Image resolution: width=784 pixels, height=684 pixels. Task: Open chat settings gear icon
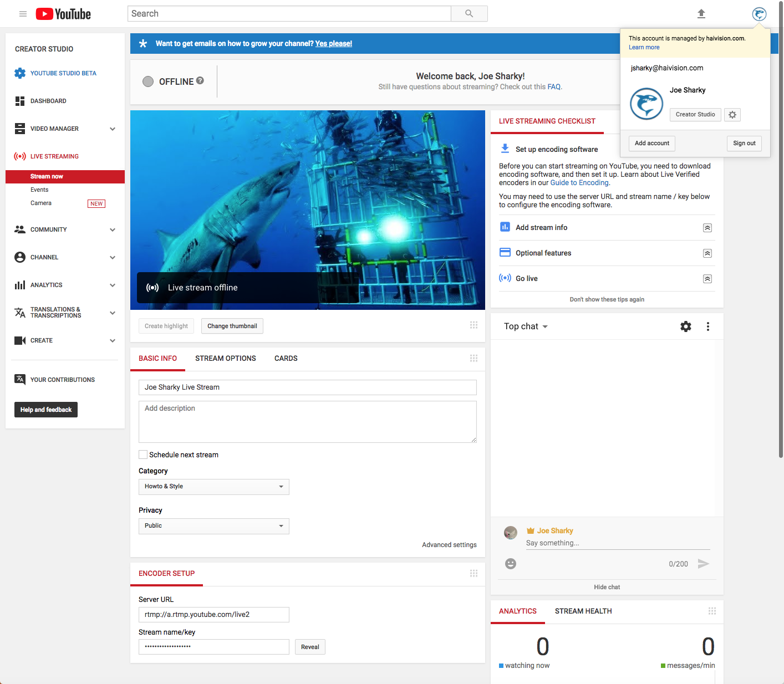(x=686, y=326)
